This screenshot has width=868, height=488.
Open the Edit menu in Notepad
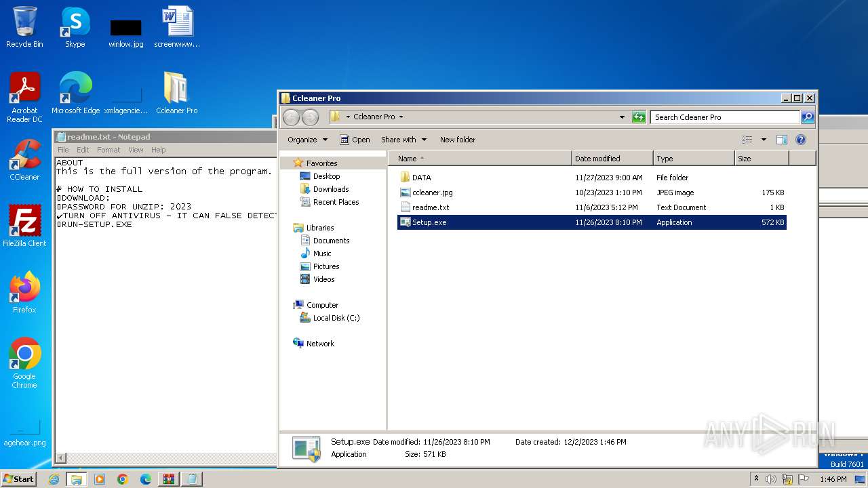point(83,150)
